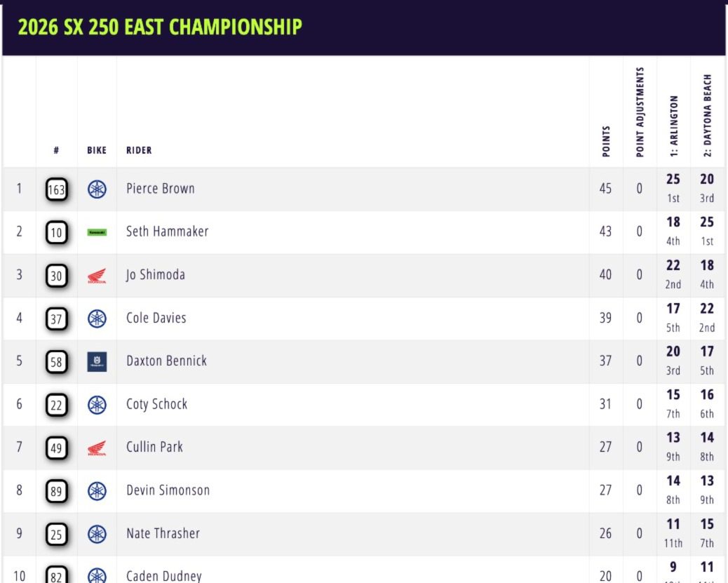Screen dimensions: 728x583
Task: Click number plate 163 badge
Action: click(56, 189)
